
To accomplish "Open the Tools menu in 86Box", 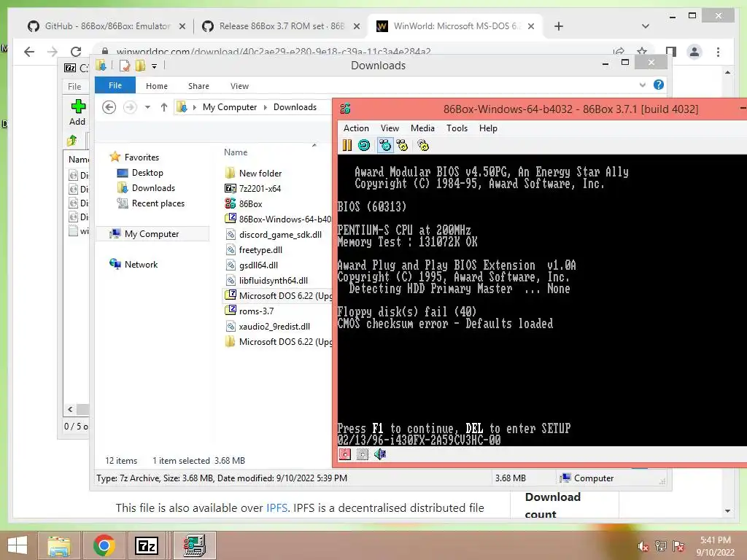I will tap(457, 128).
